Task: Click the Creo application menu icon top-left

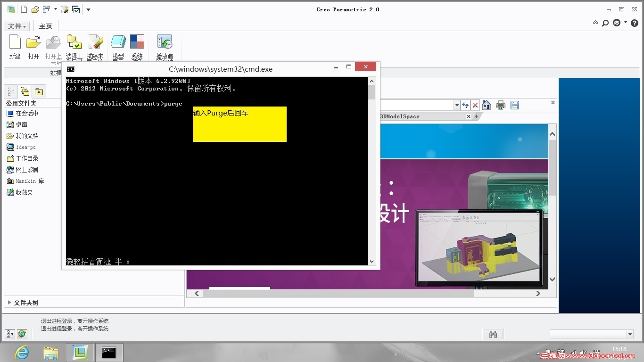Action: click(10, 9)
